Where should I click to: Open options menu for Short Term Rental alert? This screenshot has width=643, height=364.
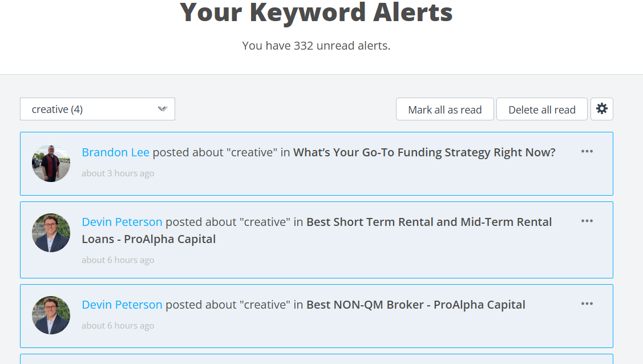pyautogui.click(x=587, y=221)
